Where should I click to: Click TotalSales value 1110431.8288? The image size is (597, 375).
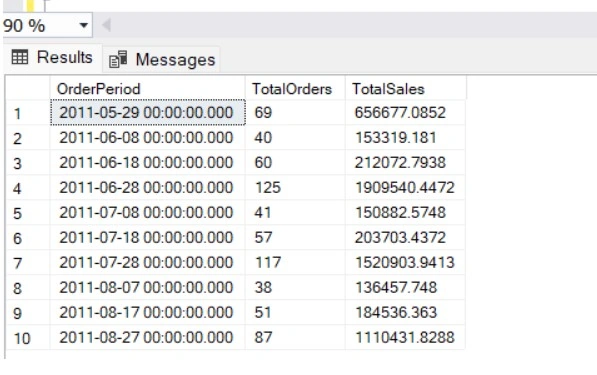[405, 338]
